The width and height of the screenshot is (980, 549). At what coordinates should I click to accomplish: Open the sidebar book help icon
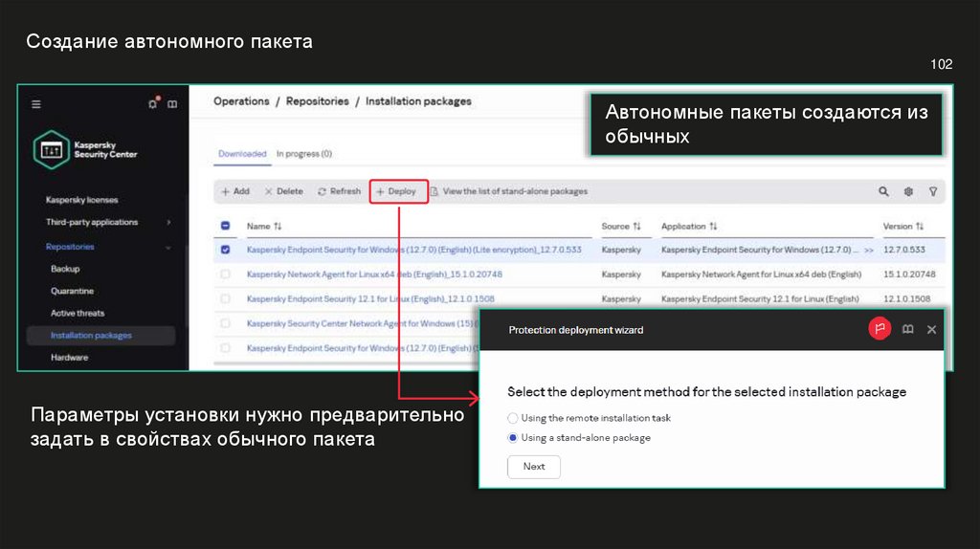172,104
